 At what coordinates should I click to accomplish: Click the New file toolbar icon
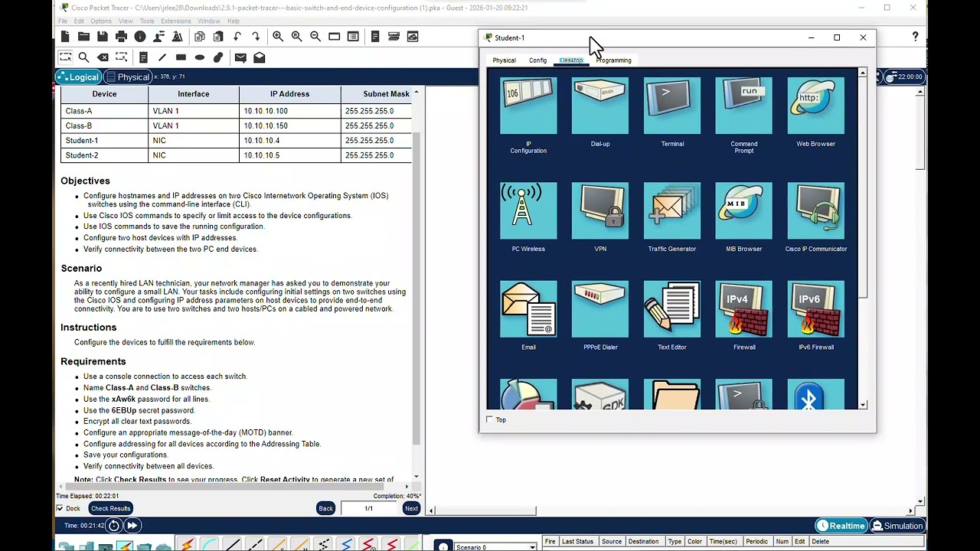65,37
